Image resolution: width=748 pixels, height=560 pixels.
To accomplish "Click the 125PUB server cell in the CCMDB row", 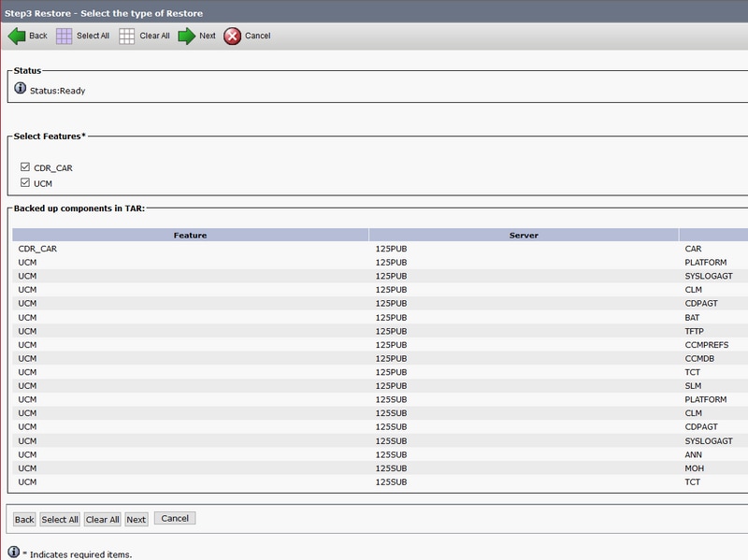I will point(391,359).
